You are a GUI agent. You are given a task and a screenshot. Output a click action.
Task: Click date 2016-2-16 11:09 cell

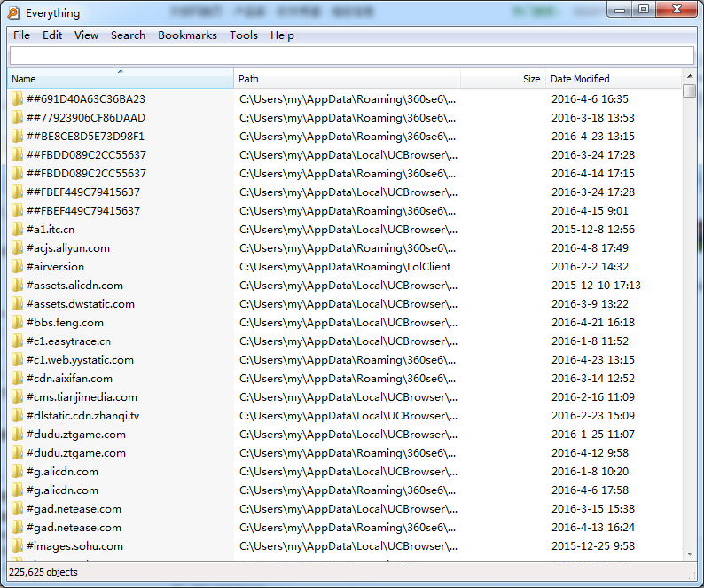592,397
